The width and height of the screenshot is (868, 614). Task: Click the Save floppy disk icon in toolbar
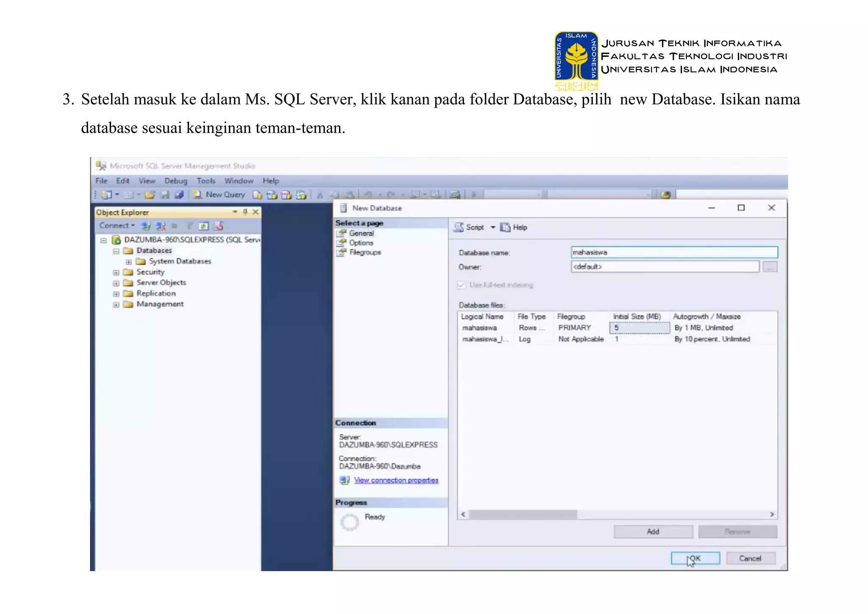(x=165, y=195)
